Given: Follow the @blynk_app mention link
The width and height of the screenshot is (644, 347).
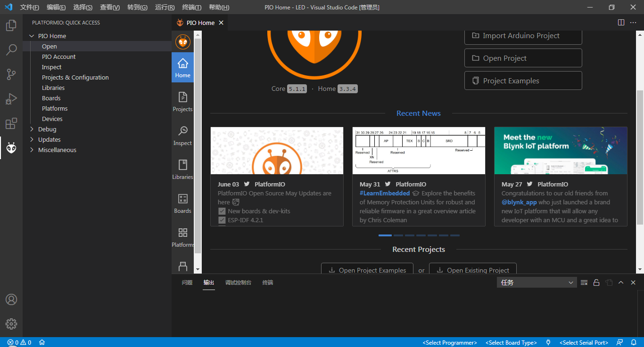Looking at the screenshot, I should (519, 202).
